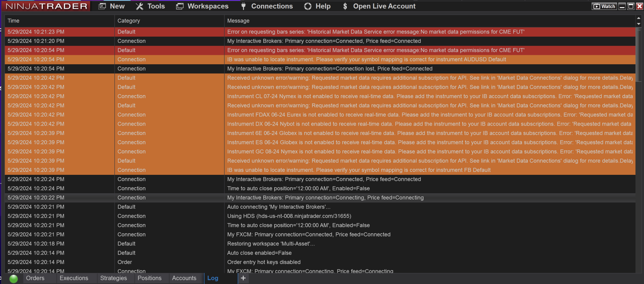
Task: Click the Message column header
Action: 430,21
